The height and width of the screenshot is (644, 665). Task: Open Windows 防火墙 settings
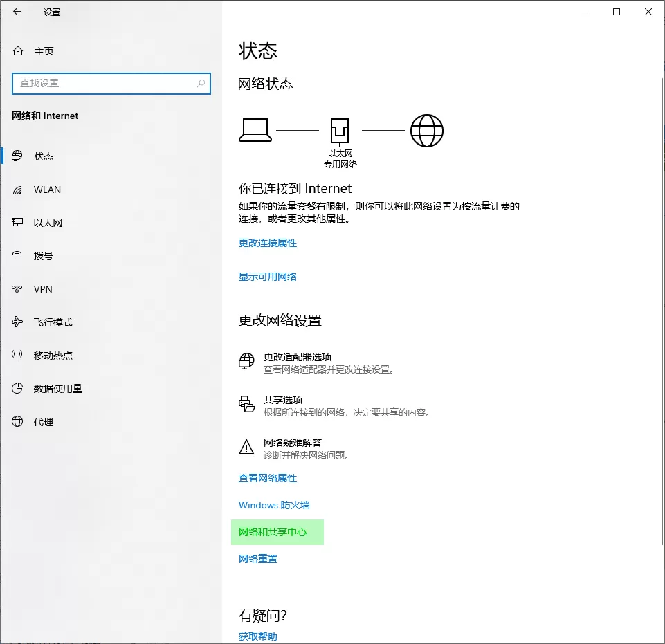click(274, 505)
